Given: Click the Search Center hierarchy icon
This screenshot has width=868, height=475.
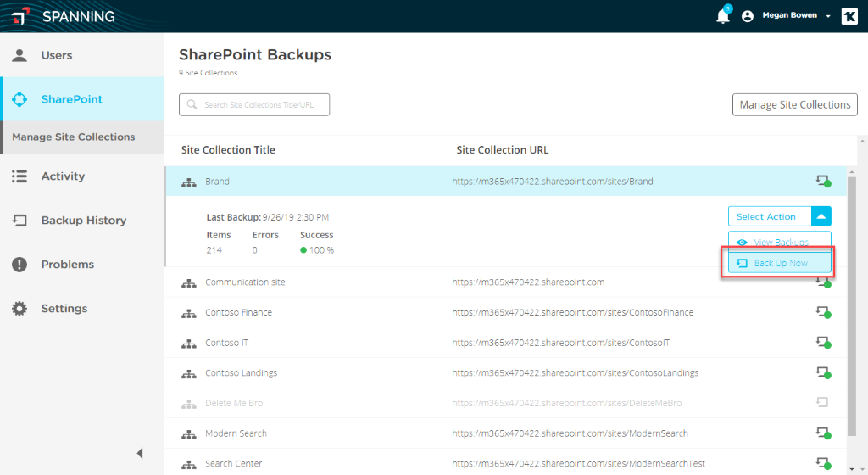Looking at the screenshot, I should pyautogui.click(x=189, y=465).
